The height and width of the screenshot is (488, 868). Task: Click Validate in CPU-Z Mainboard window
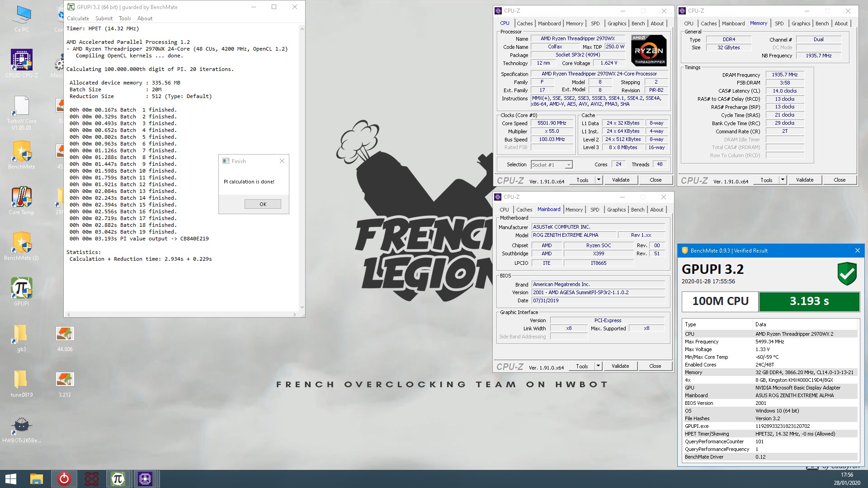coord(620,366)
